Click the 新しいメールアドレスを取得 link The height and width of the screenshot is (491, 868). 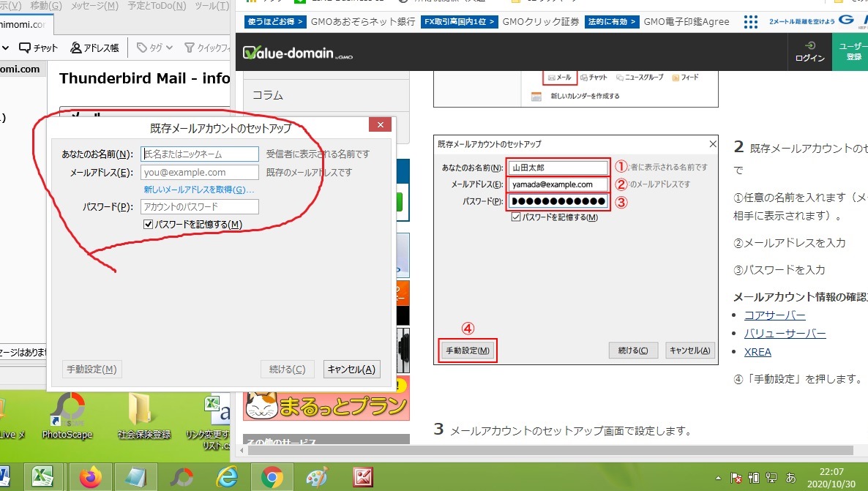tap(199, 190)
